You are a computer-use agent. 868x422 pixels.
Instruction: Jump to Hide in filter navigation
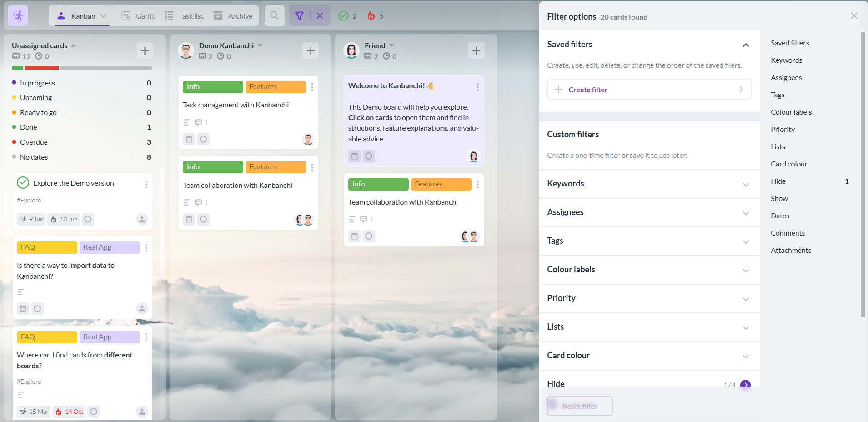(x=778, y=181)
